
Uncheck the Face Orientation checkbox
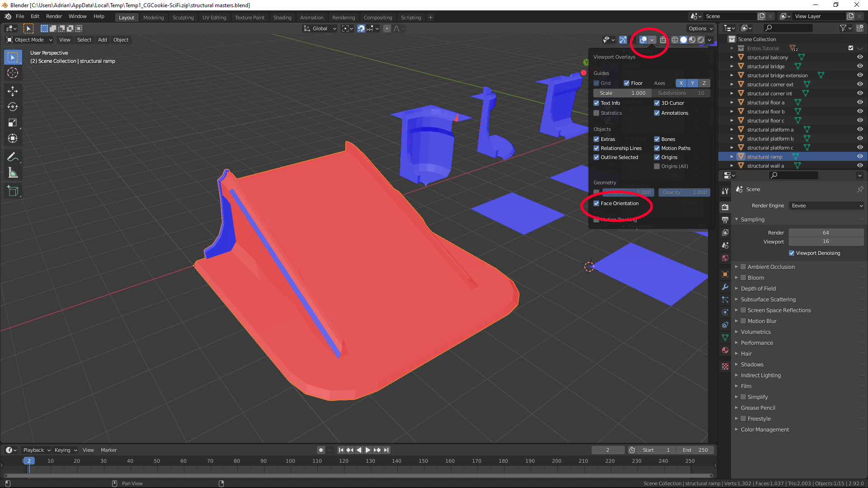[596, 203]
